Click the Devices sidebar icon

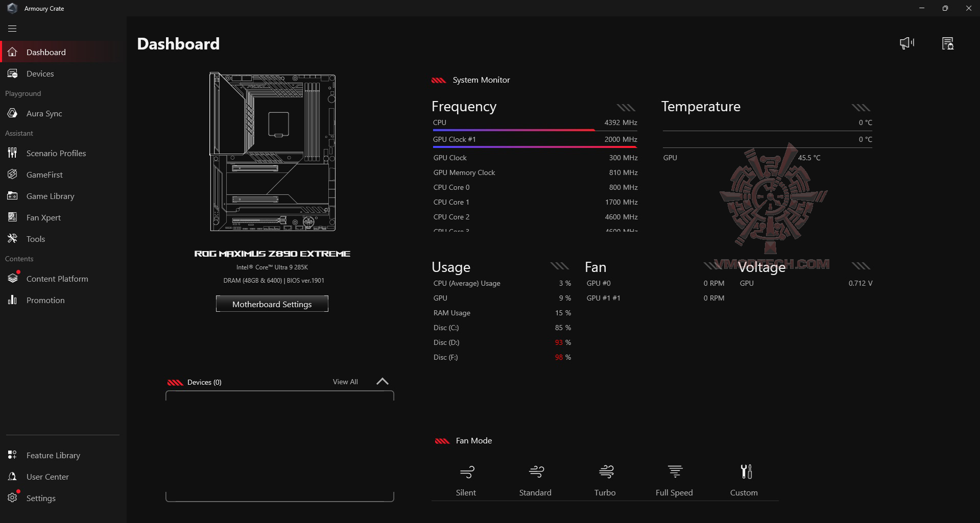(13, 73)
